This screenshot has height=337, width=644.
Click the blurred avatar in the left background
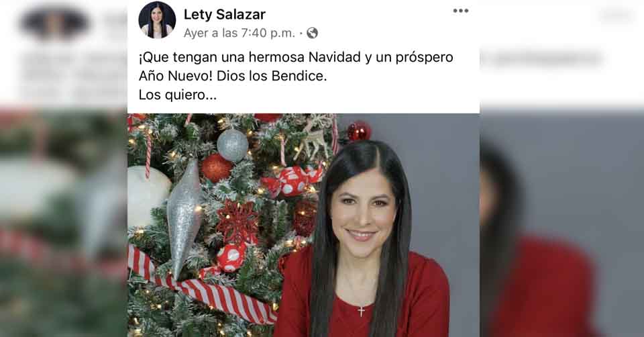pyautogui.click(x=54, y=21)
